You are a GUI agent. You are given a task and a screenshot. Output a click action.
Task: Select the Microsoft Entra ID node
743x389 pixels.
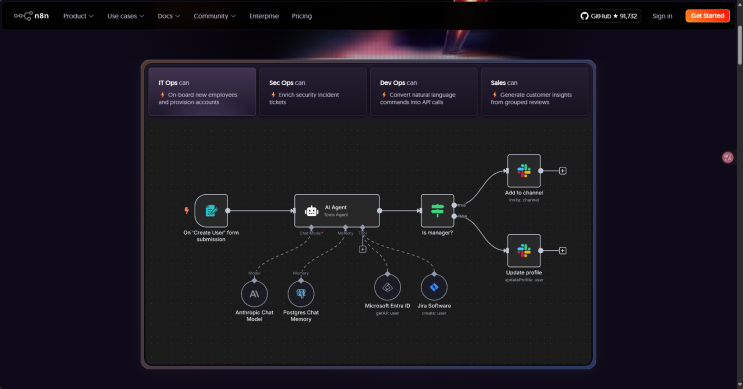click(x=388, y=287)
